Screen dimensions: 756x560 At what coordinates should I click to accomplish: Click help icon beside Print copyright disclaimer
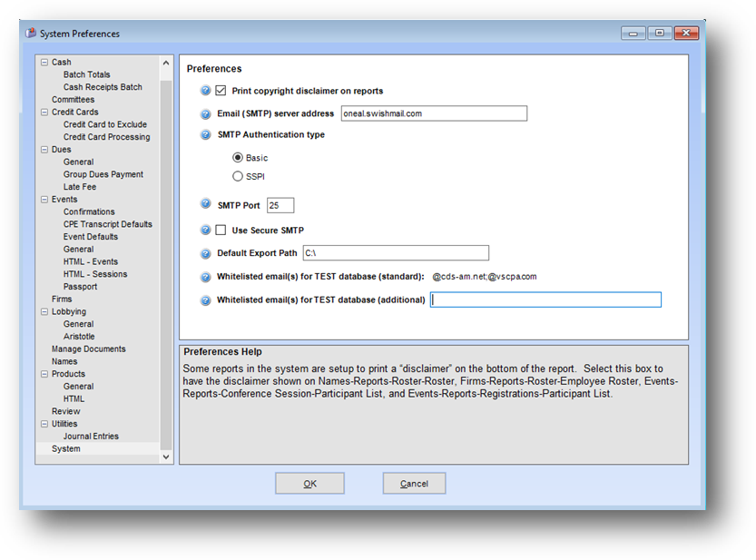tap(205, 91)
